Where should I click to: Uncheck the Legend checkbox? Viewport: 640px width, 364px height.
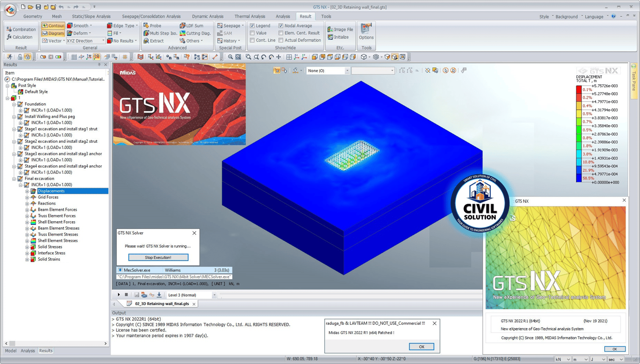tap(252, 26)
